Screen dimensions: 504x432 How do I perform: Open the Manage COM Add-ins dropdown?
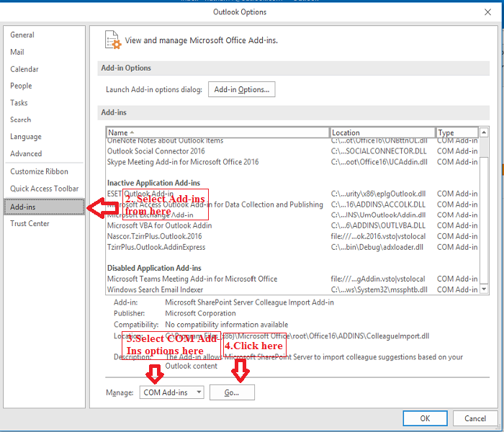tap(172, 392)
